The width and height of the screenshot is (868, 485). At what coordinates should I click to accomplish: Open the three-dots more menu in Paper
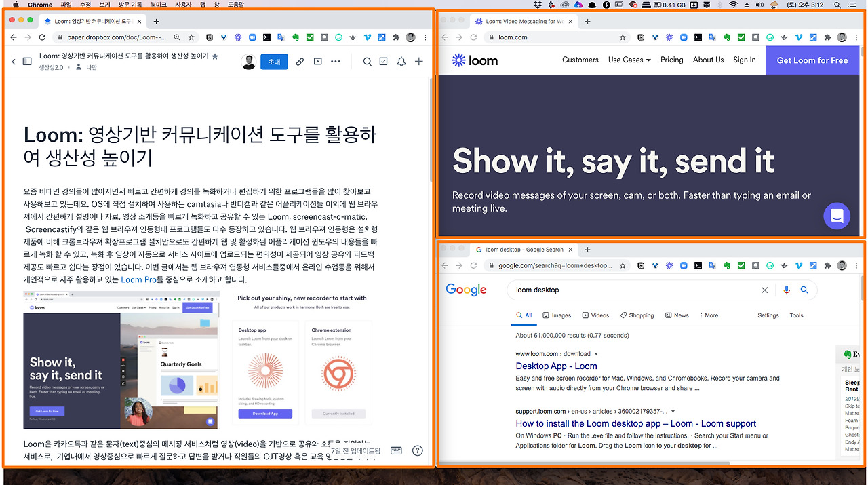(336, 62)
